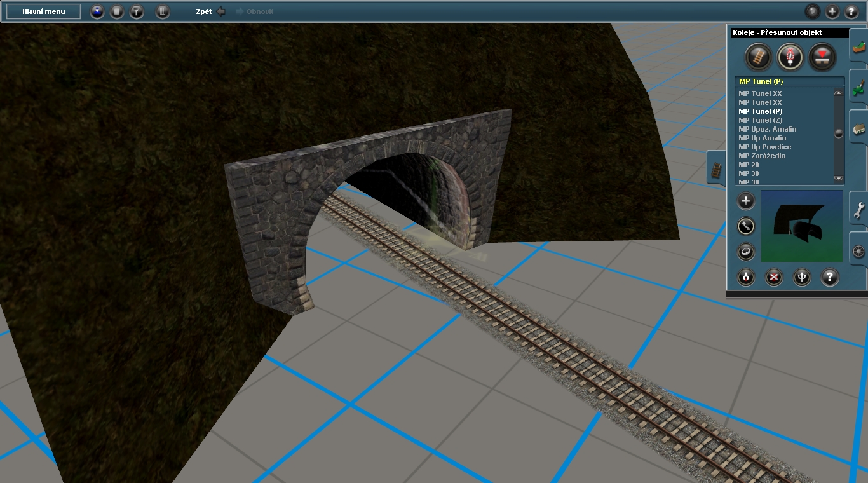Click the round scrollbar thumb in object list

[838, 133]
